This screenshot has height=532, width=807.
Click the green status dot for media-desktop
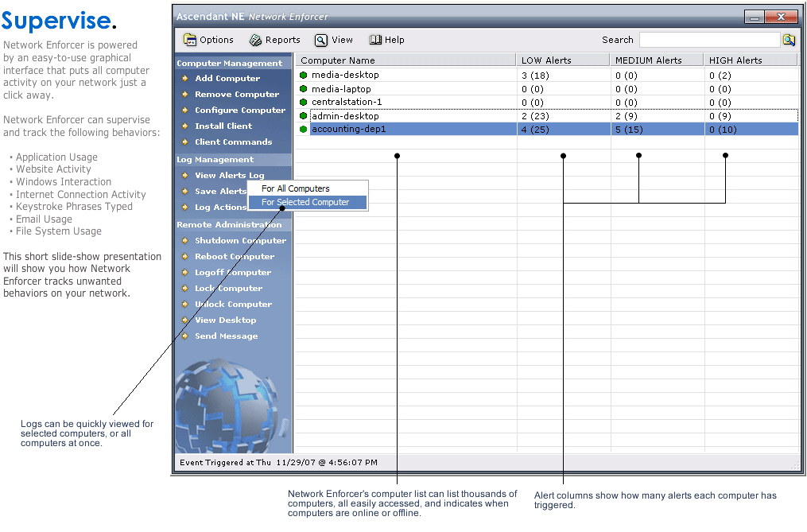303,75
